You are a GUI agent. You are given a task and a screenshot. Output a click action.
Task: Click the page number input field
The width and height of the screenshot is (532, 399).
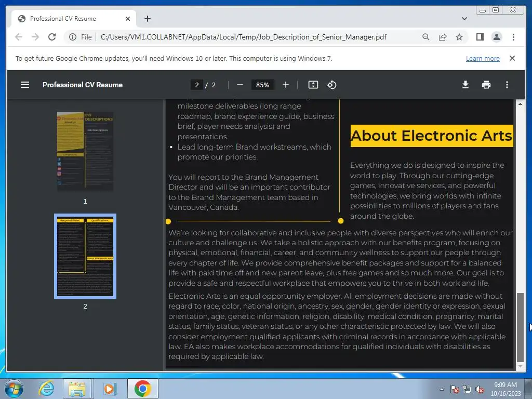click(197, 85)
